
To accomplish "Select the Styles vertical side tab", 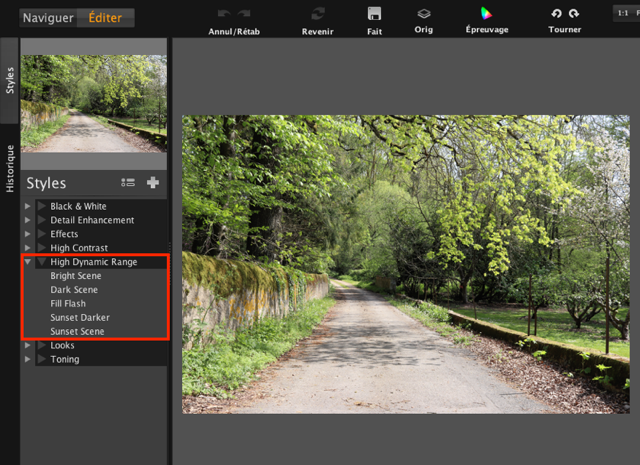I will (x=10, y=81).
